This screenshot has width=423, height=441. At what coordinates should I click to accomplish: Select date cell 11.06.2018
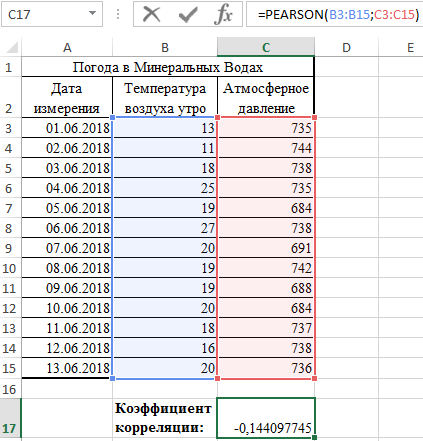pyautogui.click(x=67, y=328)
